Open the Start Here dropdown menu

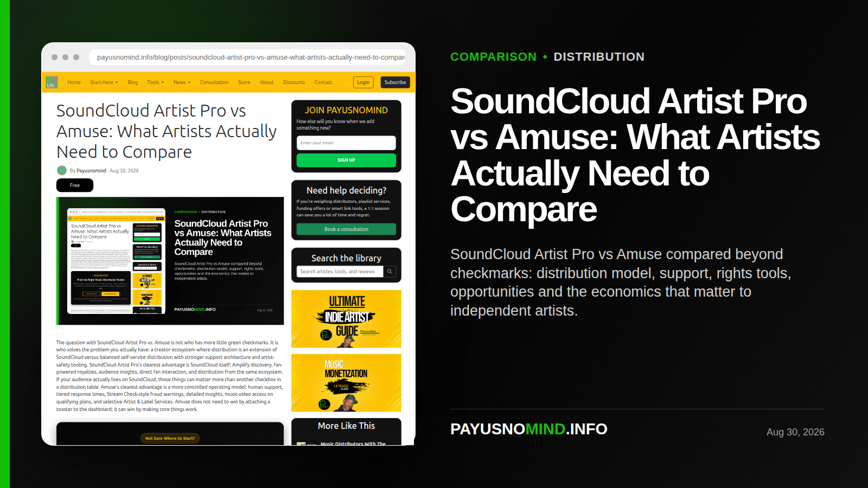click(x=104, y=82)
